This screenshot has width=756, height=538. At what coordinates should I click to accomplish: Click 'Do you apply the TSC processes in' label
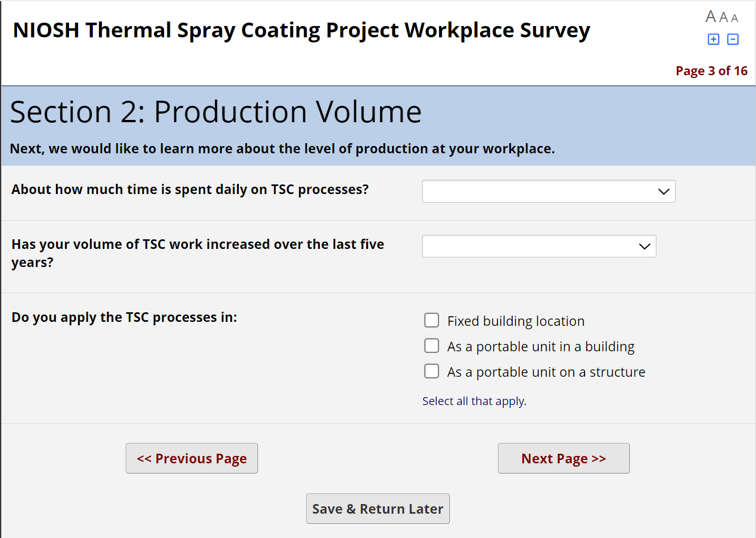click(x=124, y=317)
